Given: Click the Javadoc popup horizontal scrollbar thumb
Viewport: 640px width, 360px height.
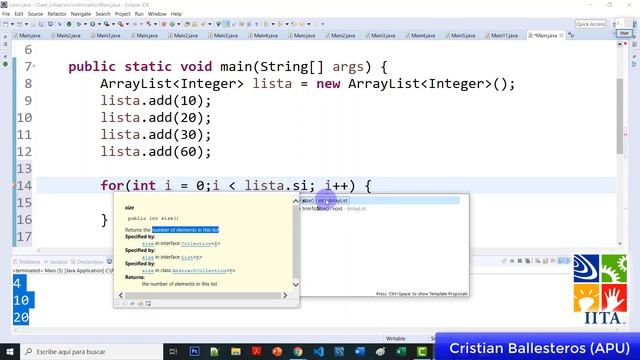Looking at the screenshot, I should click(x=202, y=295).
